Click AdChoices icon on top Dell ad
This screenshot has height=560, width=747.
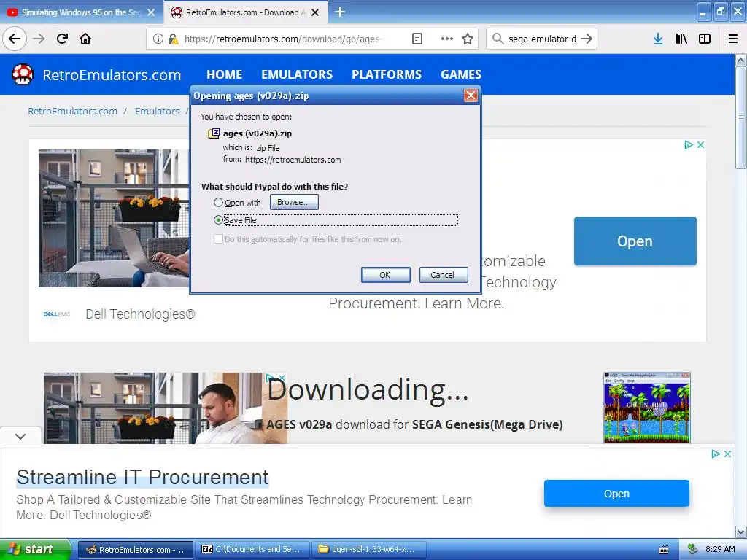tap(689, 145)
